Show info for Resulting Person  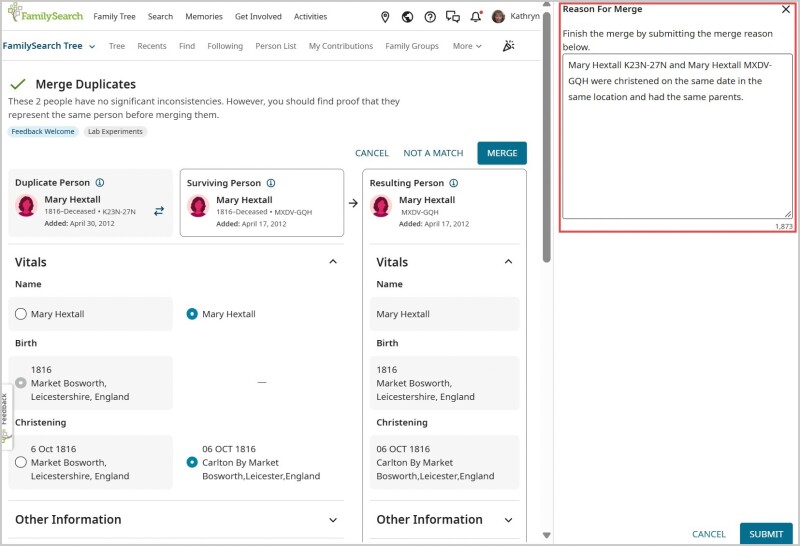[454, 183]
